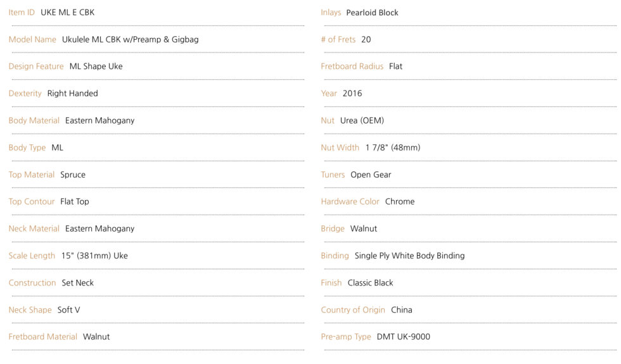The image size is (621, 364).
Task: Click the Top Contour label
Action: coord(32,202)
